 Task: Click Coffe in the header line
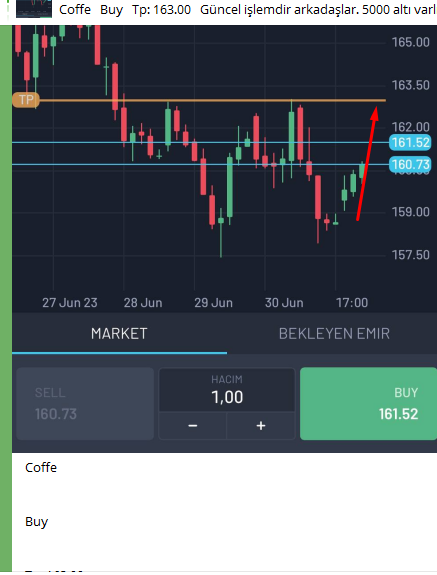(75, 10)
